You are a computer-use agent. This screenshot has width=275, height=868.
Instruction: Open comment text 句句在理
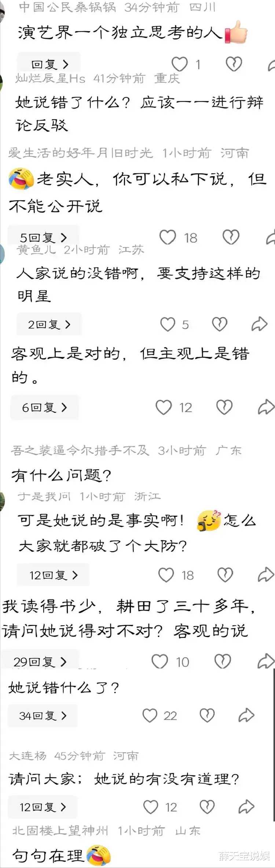click(48, 856)
